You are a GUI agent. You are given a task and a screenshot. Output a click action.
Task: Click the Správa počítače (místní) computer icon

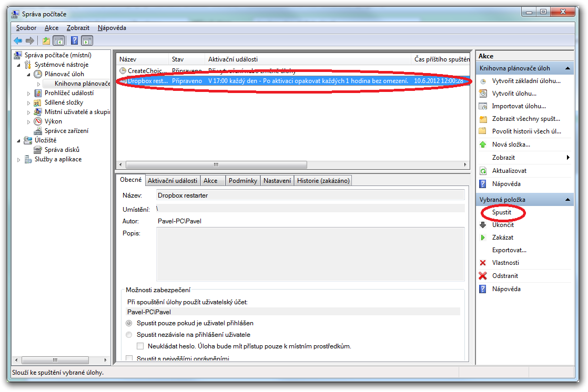[18, 55]
